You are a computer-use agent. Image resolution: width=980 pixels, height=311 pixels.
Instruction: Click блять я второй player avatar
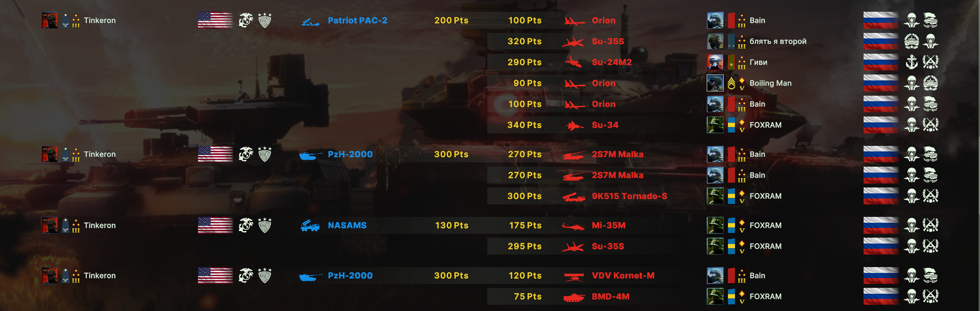coord(715,41)
